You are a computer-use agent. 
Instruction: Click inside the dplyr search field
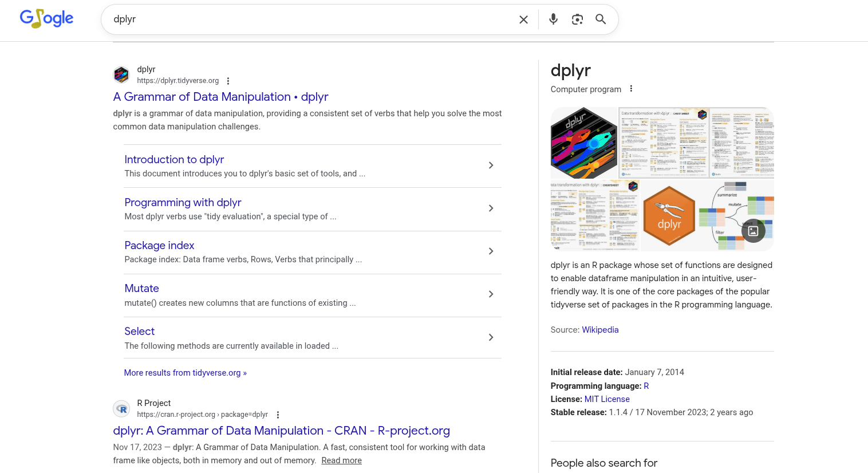[x=309, y=19]
